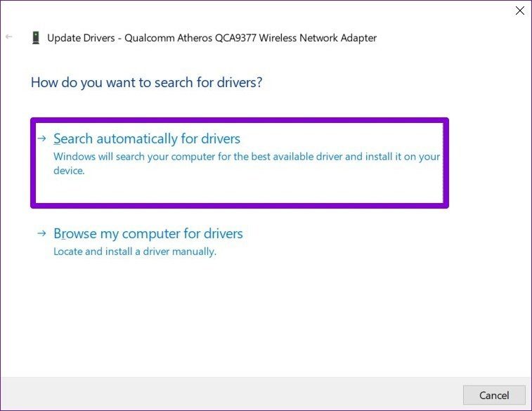This screenshot has height=411, width=532.
Task: Click the back arrow in dialog header
Action: point(9,37)
